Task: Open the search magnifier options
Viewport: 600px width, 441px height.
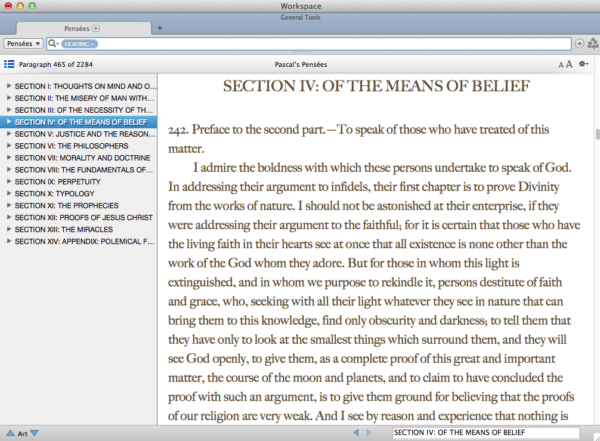Action: click(x=53, y=44)
